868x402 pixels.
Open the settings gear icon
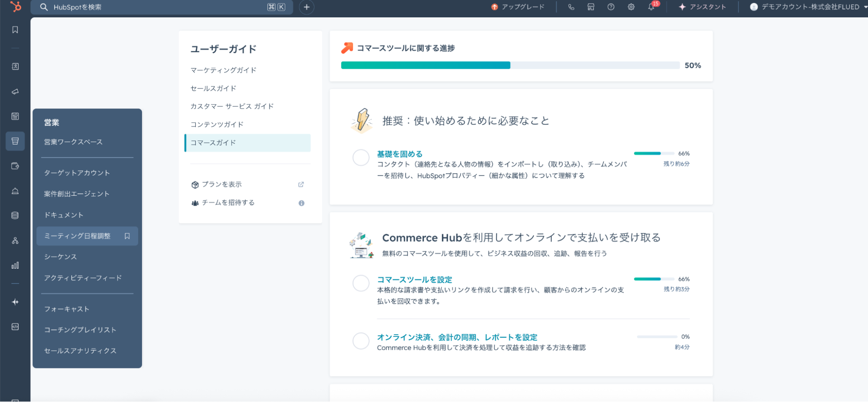[631, 7]
